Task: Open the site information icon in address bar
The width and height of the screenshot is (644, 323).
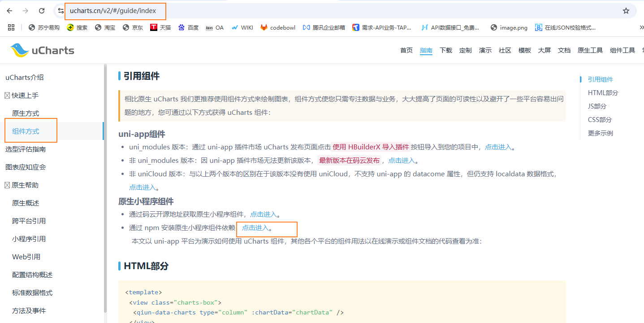Action: (x=61, y=11)
